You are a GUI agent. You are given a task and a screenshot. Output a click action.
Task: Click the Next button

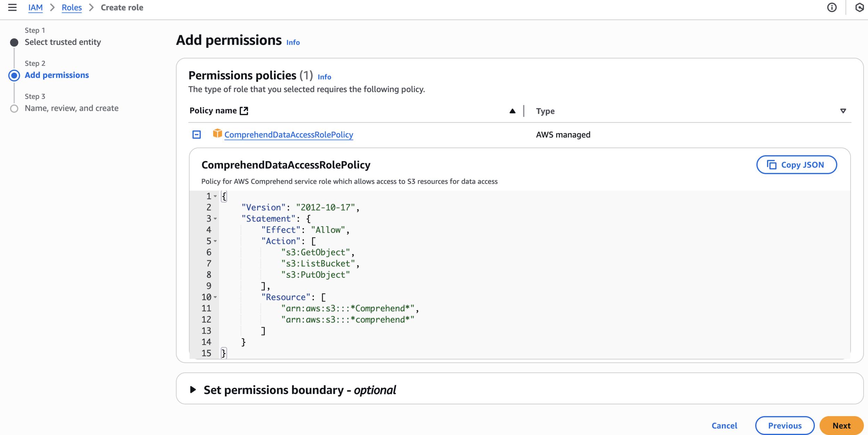coord(841,426)
